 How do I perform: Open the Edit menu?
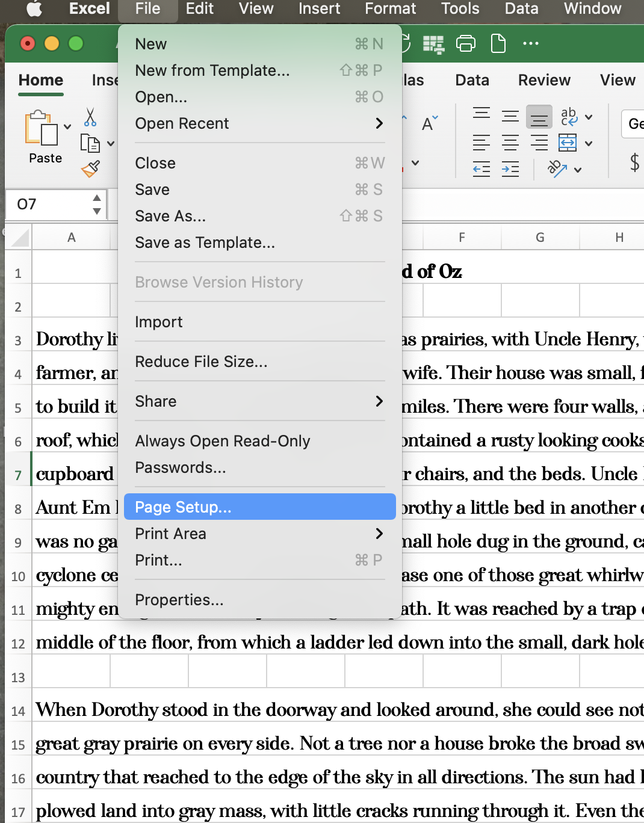point(200,8)
